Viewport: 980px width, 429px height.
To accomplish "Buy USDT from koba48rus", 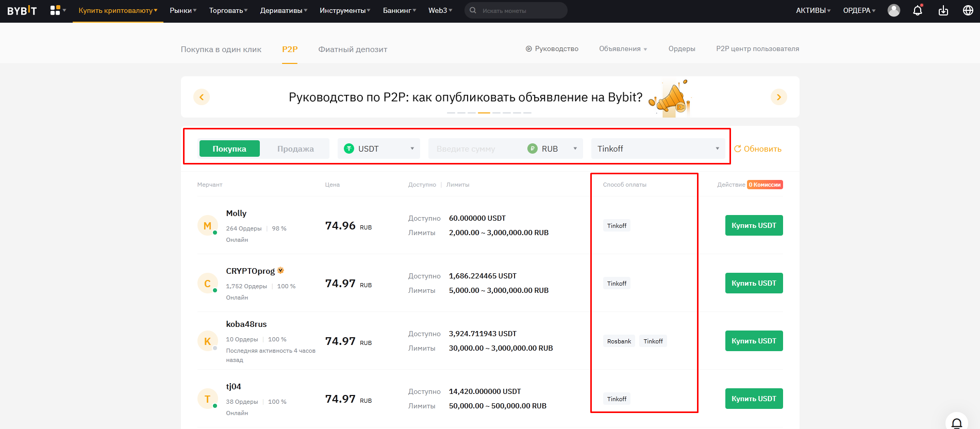I will pyautogui.click(x=754, y=341).
